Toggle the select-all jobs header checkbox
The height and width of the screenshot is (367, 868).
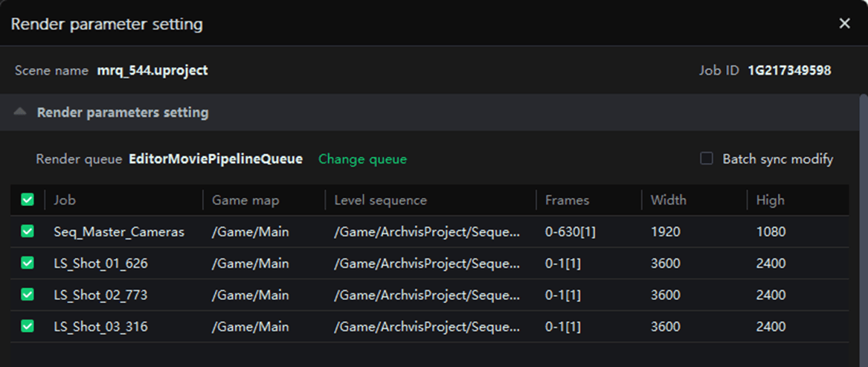pos(28,200)
